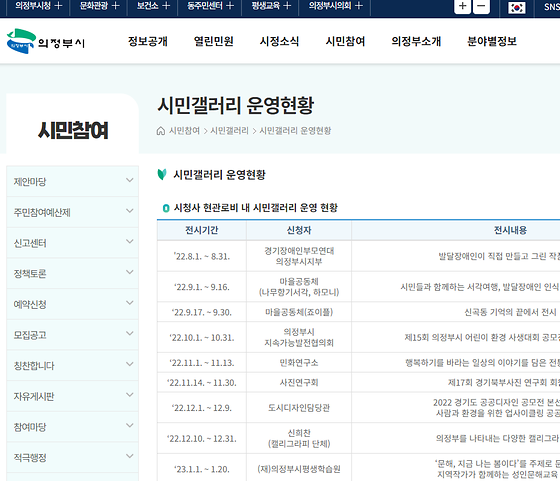Expand the 평생교육 top bar menu

coord(271,6)
